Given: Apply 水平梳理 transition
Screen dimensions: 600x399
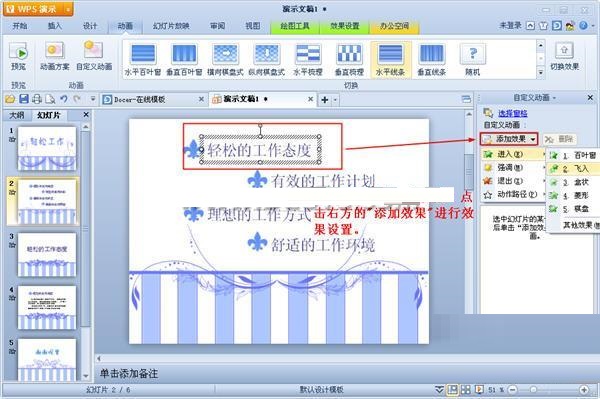Looking at the screenshot, I should click(308, 59).
